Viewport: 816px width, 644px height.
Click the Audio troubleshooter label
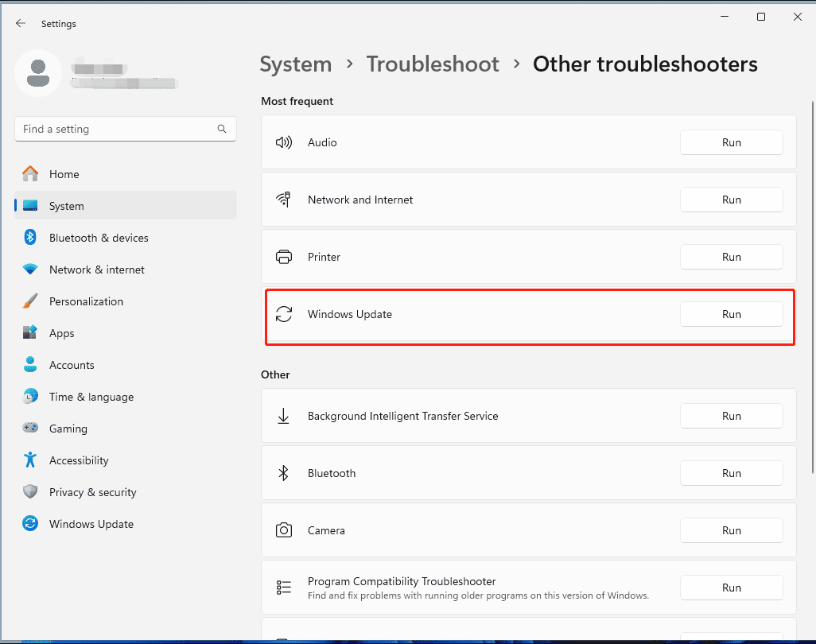coord(322,142)
